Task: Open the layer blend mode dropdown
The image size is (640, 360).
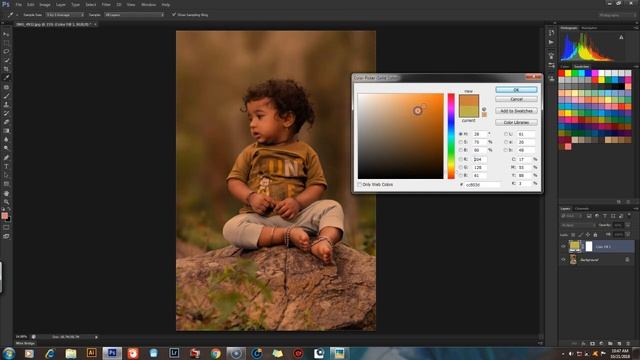Action: (578, 225)
